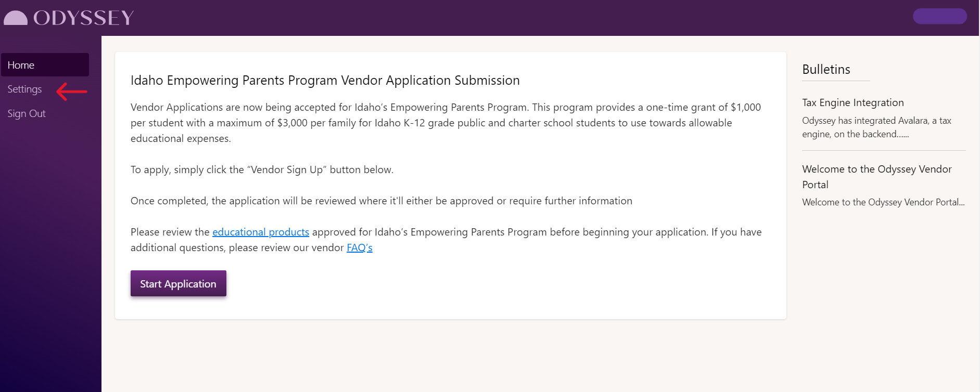Viewport: 980px width, 392px height.
Task: Open the Tax Engine Integration bulletin
Action: tap(853, 102)
